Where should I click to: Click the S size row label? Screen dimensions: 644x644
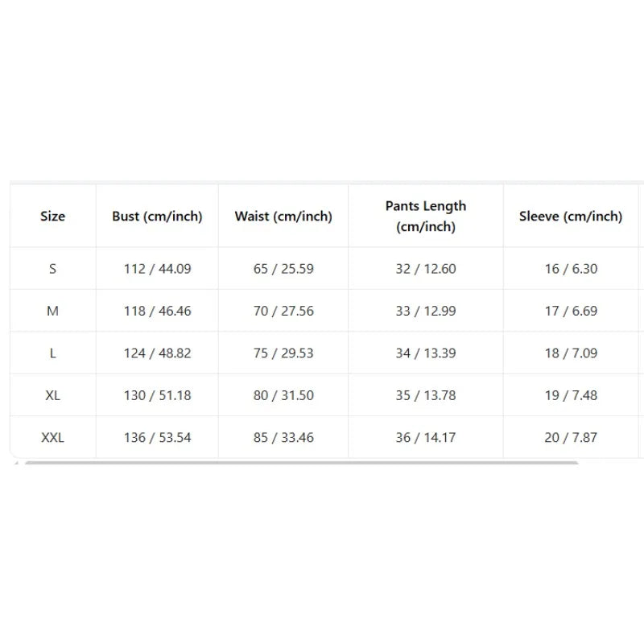pos(52,269)
